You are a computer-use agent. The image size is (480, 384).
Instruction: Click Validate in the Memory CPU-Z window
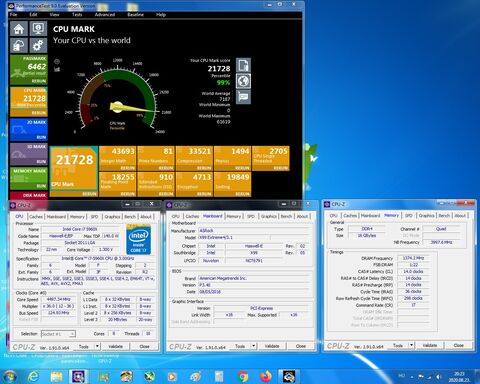pos(430,345)
